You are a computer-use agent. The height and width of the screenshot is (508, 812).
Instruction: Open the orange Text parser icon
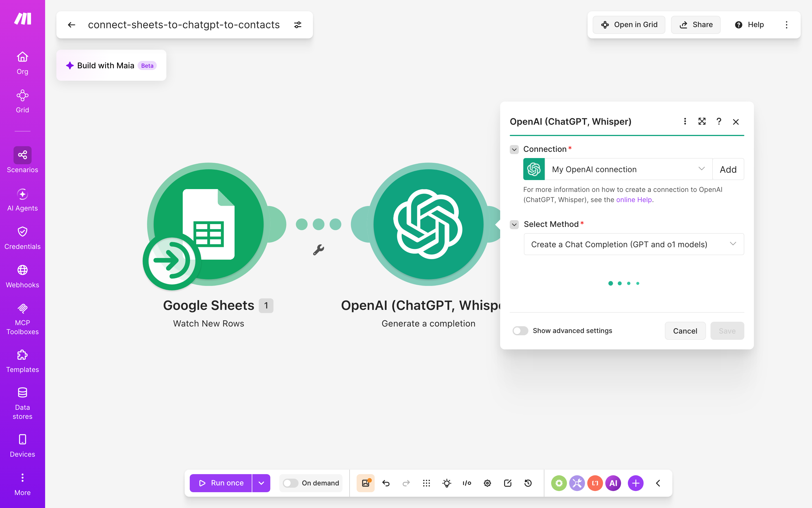[x=595, y=483]
